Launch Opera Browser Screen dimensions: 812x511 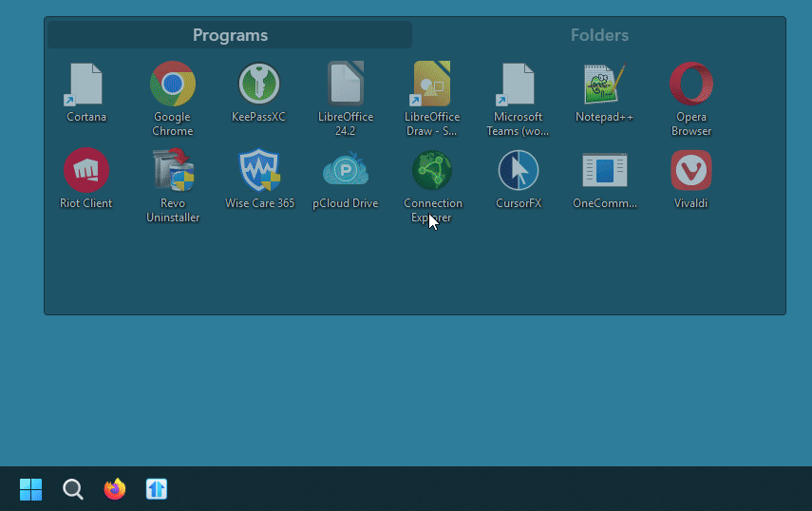[691, 85]
